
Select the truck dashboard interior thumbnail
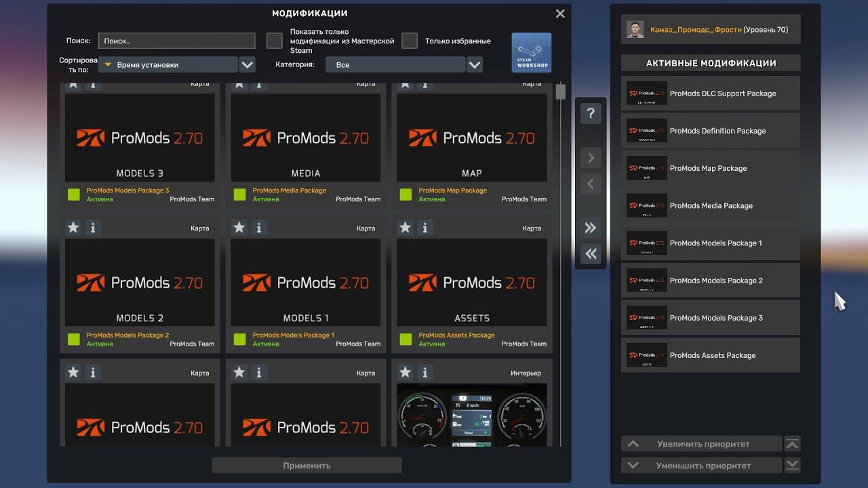coord(472,415)
